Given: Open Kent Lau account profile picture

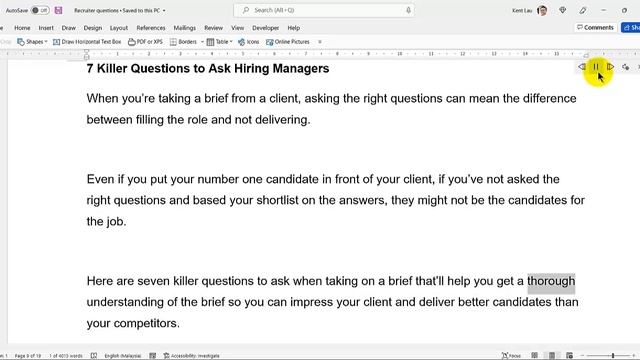Looking at the screenshot, I should point(542,11).
